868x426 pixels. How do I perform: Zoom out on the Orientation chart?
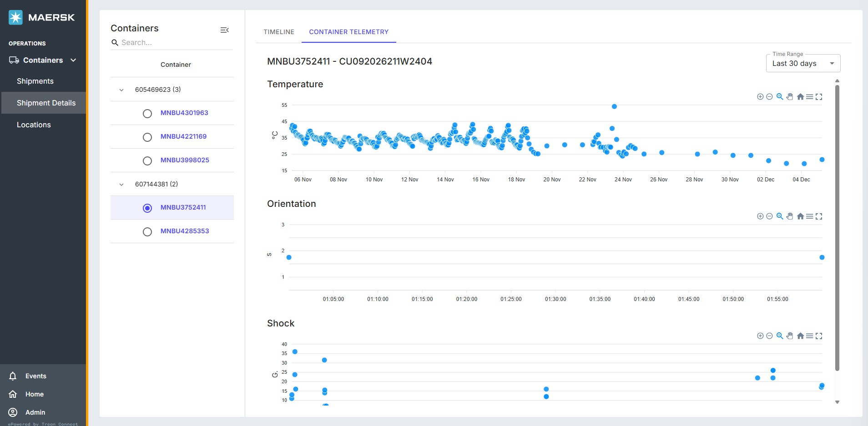click(769, 216)
